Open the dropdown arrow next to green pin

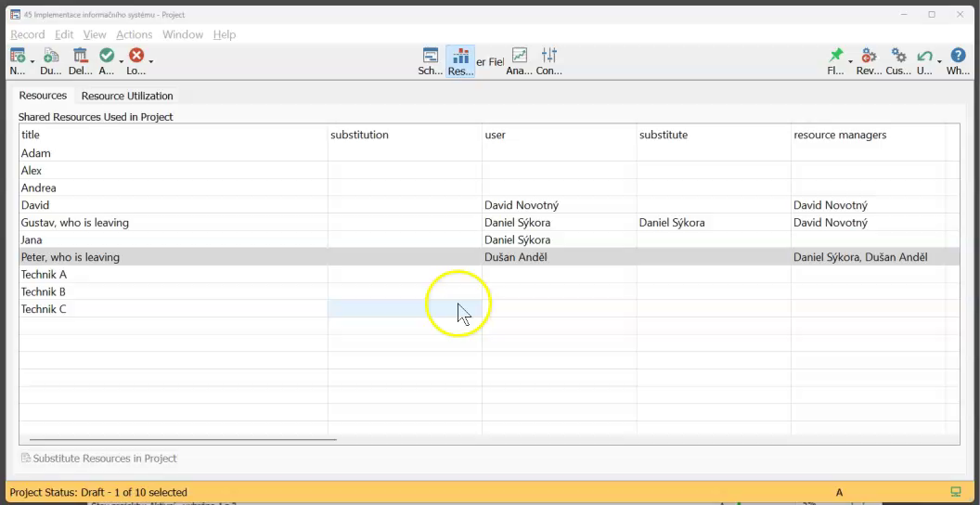coord(850,62)
